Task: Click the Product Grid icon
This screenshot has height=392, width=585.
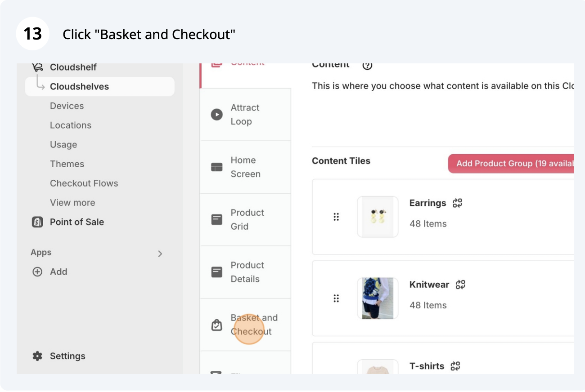Action: click(x=217, y=219)
